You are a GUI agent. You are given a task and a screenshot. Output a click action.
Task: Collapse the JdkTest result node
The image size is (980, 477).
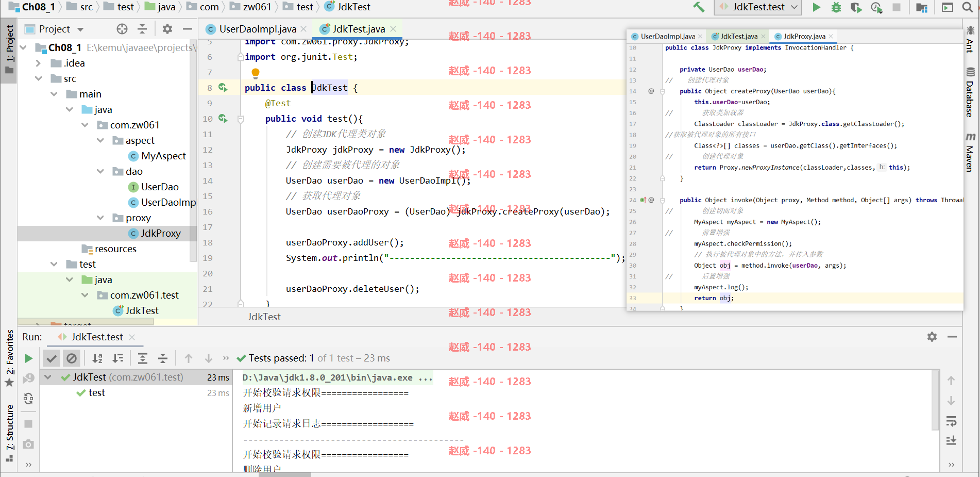point(48,377)
